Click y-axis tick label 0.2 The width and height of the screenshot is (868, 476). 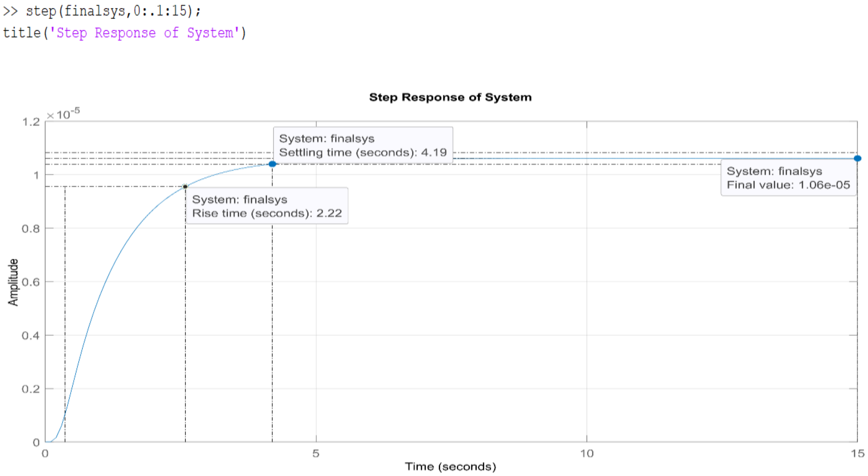click(31, 389)
